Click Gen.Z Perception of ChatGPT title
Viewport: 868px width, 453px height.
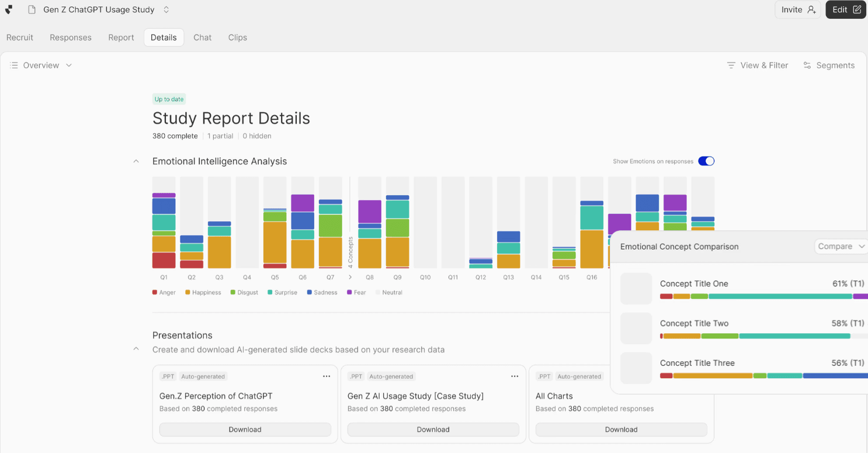click(216, 396)
